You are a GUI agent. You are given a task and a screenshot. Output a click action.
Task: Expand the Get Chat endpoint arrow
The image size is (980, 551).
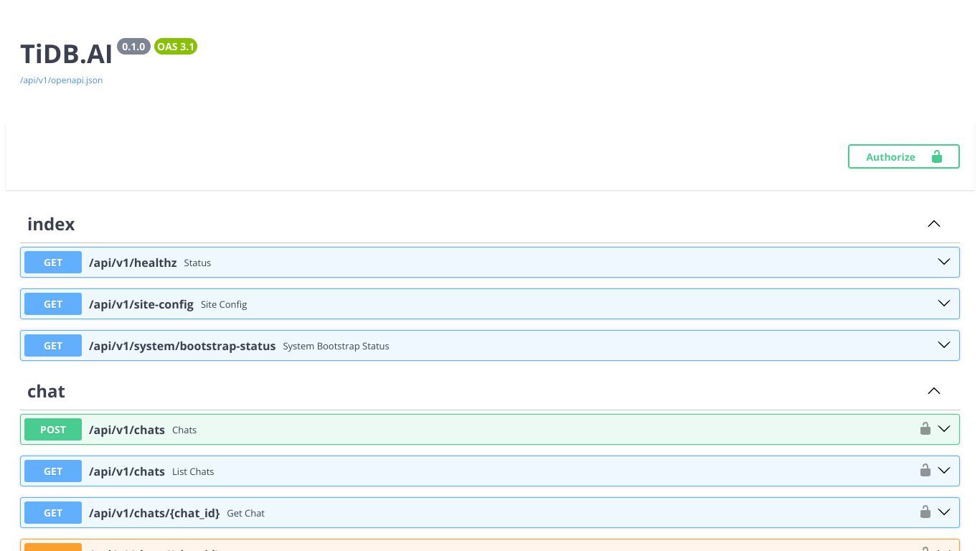coord(944,512)
